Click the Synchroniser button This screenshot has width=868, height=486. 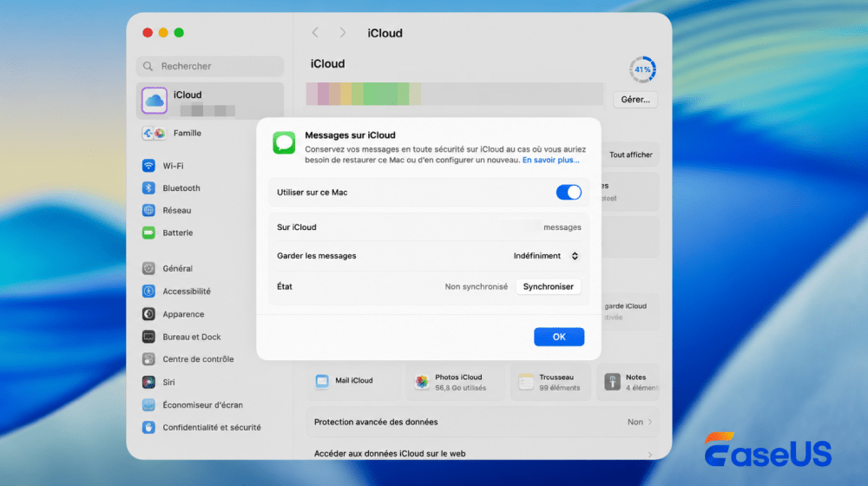[x=548, y=286]
